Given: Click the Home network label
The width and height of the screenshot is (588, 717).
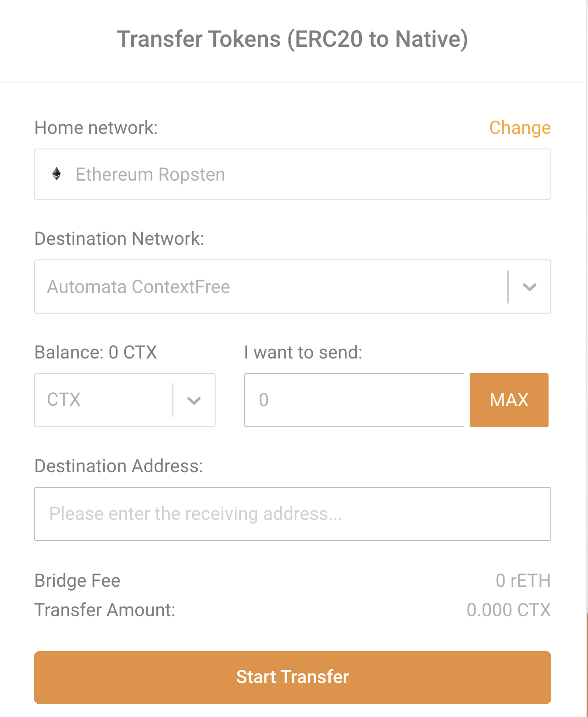Looking at the screenshot, I should tap(96, 128).
